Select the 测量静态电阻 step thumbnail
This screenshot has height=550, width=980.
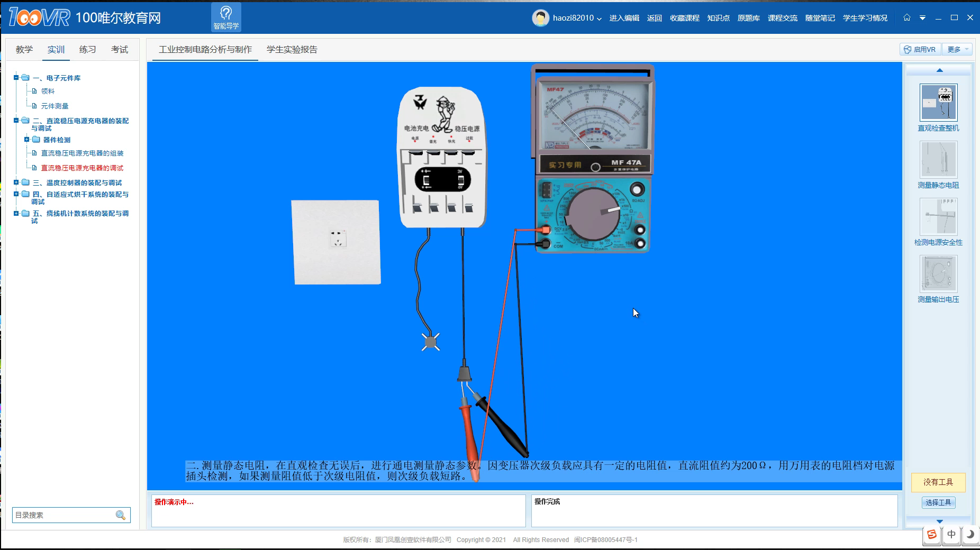coord(938,160)
